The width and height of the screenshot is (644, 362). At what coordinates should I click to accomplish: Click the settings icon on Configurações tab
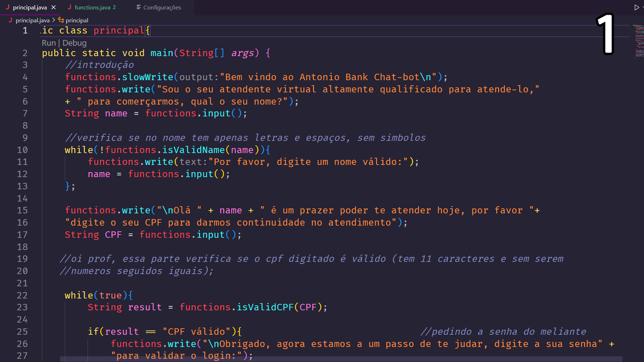click(x=139, y=7)
